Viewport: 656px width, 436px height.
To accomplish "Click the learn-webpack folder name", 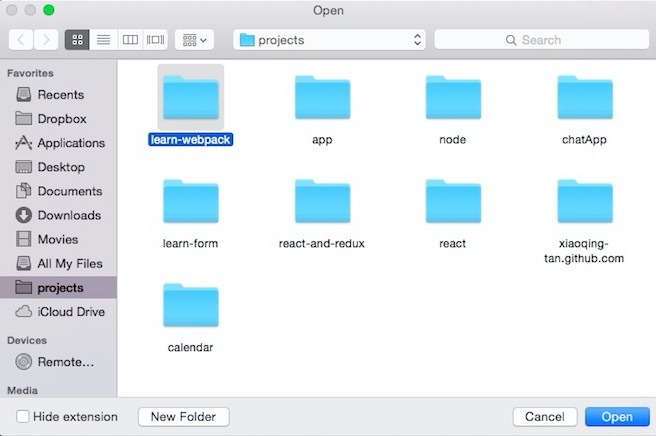I will click(x=190, y=139).
